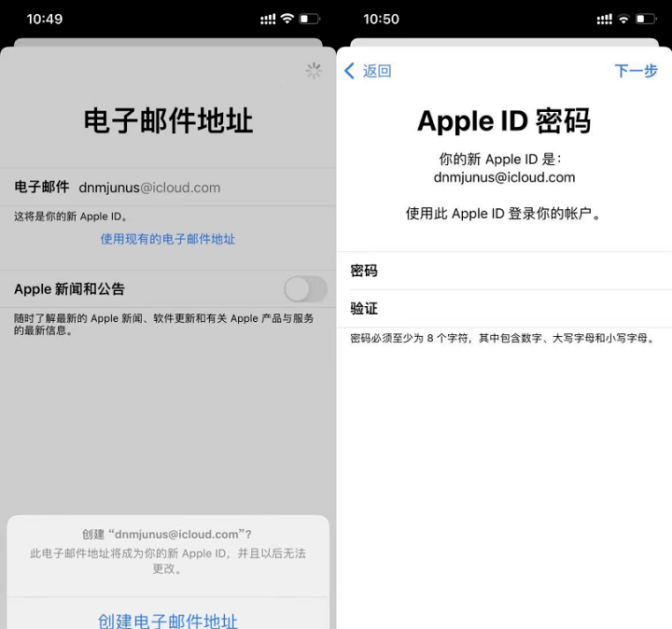Click the 电子邮件 address field
Screen dimensions: 672x629
pos(168,188)
